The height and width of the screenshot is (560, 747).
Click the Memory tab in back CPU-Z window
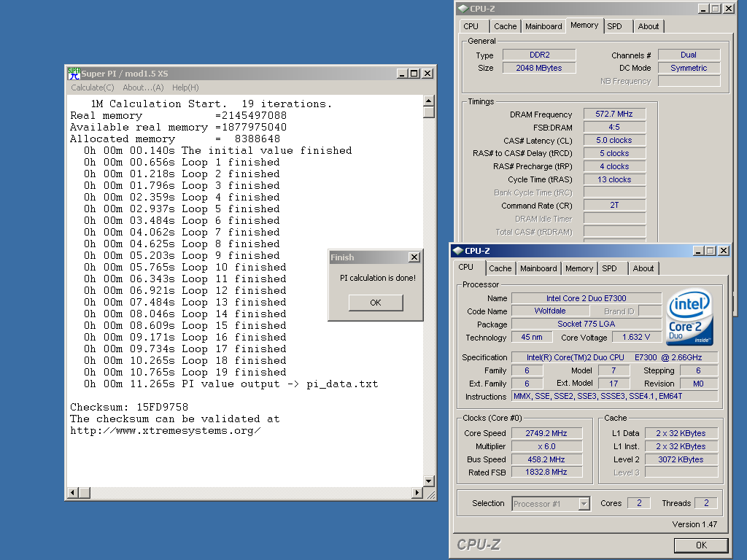[584, 26]
